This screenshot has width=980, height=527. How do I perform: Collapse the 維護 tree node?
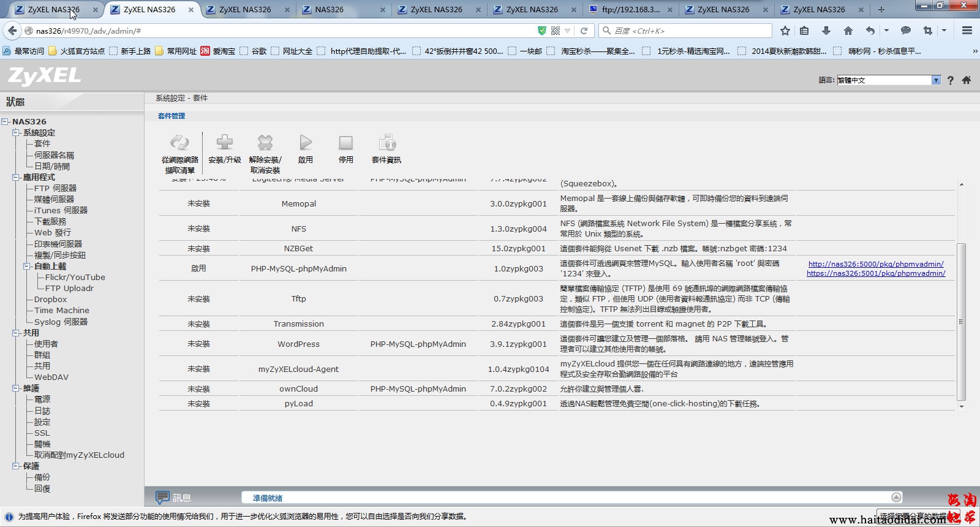pyautogui.click(x=16, y=389)
